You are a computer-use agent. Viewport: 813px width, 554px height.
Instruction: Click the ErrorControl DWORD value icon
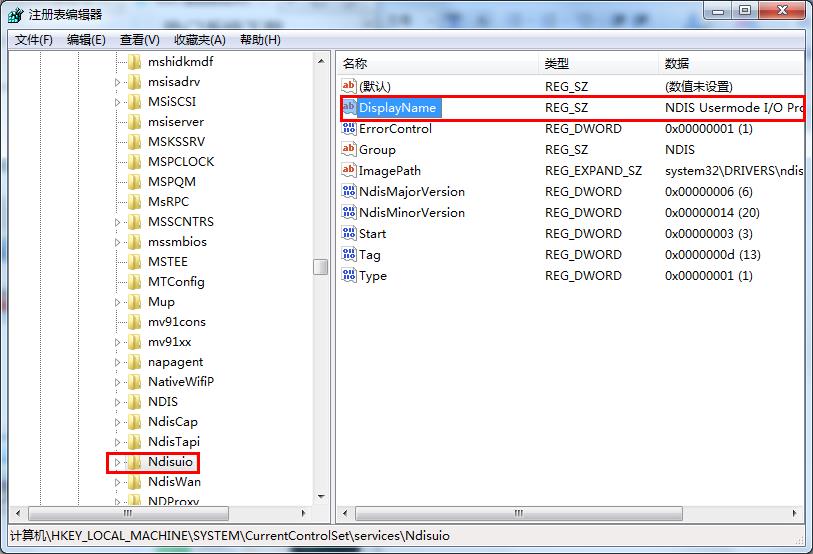coord(348,128)
